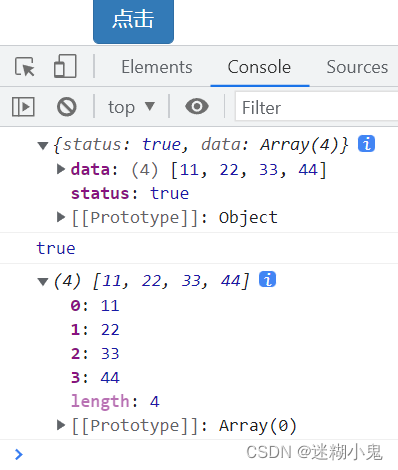
Task: Focus the Filter input field
Action: click(x=316, y=107)
